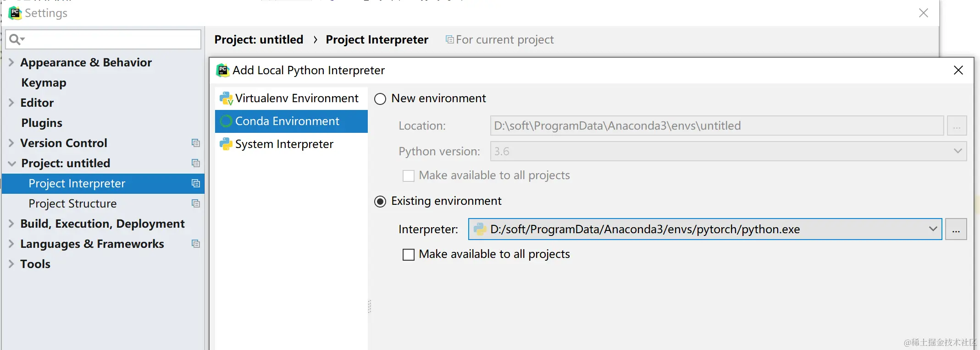Browse for interpreter with the ellipsis button
Image resolution: width=980 pixels, height=350 pixels.
tap(956, 230)
